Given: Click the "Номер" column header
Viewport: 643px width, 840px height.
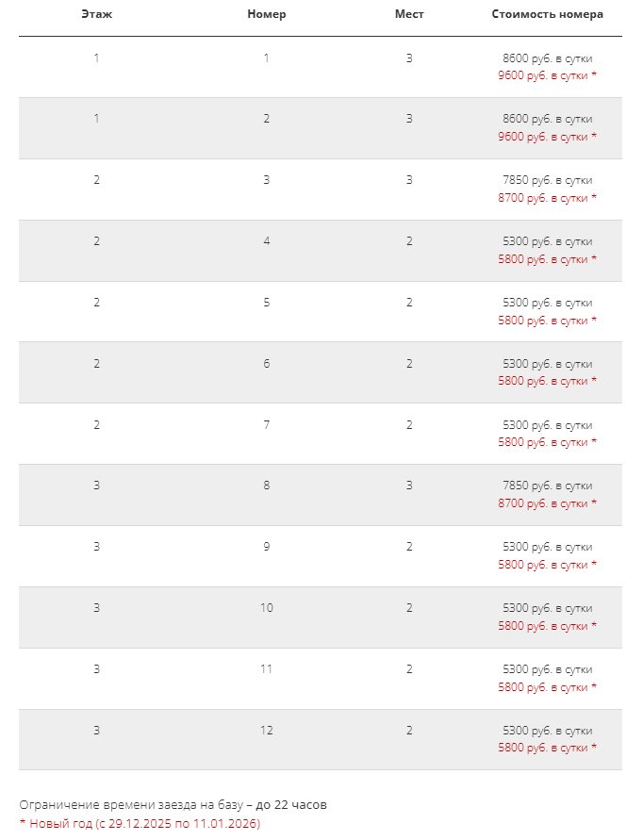Looking at the screenshot, I should (x=266, y=14).
